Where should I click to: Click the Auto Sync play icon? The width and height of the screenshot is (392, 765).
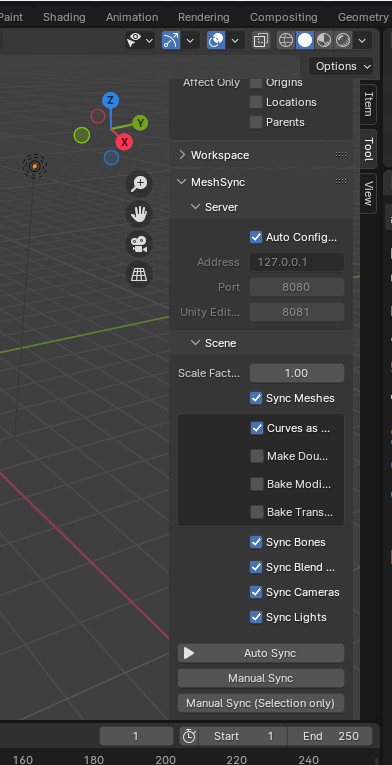(x=189, y=653)
